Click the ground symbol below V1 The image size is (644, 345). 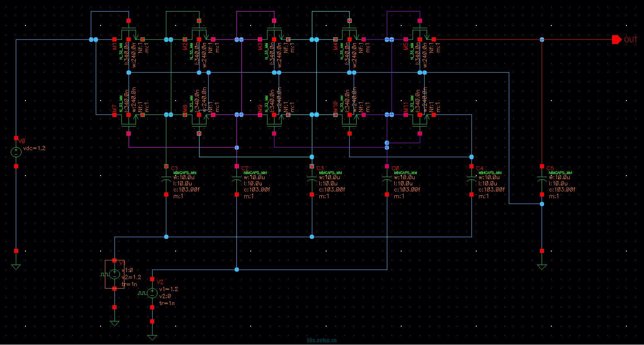click(x=114, y=323)
